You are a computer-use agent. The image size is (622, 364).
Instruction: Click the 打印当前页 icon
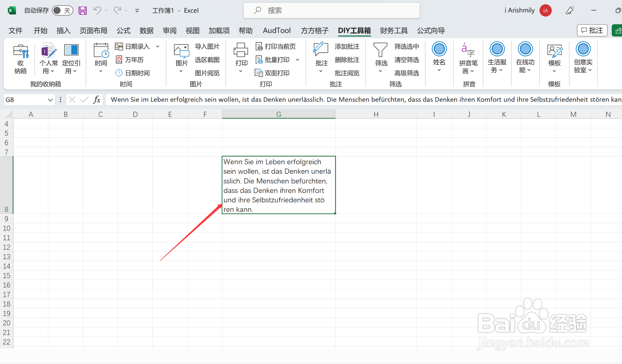coord(259,46)
